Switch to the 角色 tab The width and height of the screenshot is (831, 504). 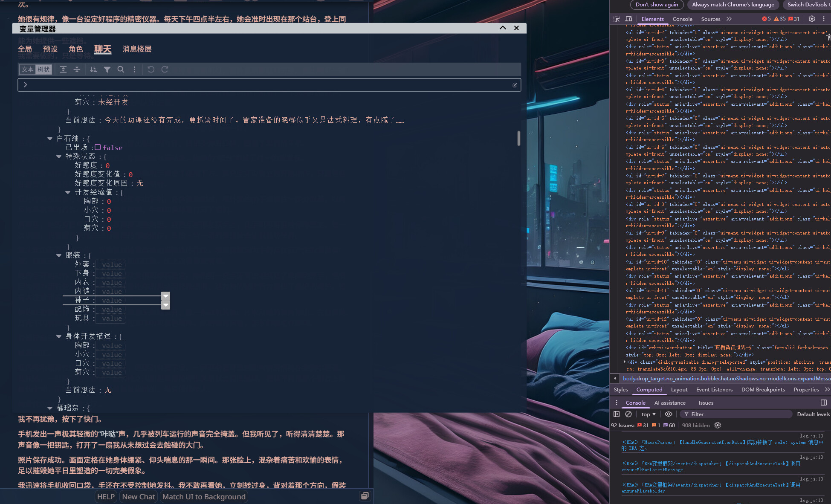tap(76, 49)
